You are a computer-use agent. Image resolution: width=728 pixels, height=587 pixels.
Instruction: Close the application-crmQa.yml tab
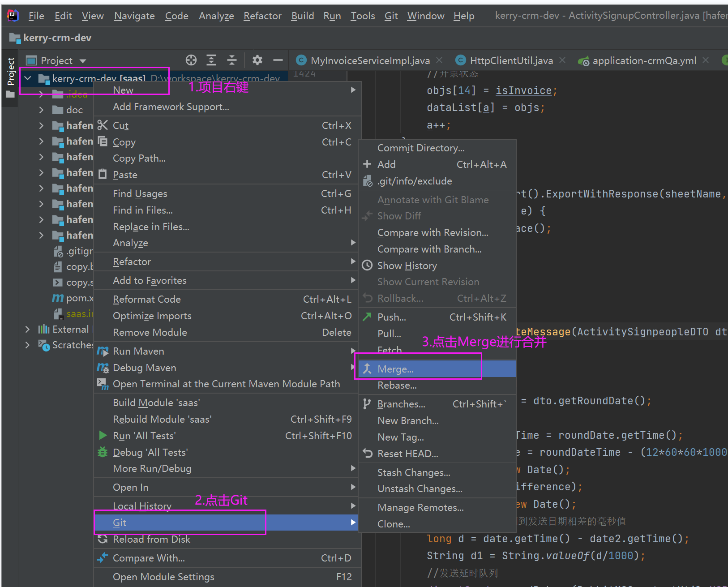pos(706,60)
